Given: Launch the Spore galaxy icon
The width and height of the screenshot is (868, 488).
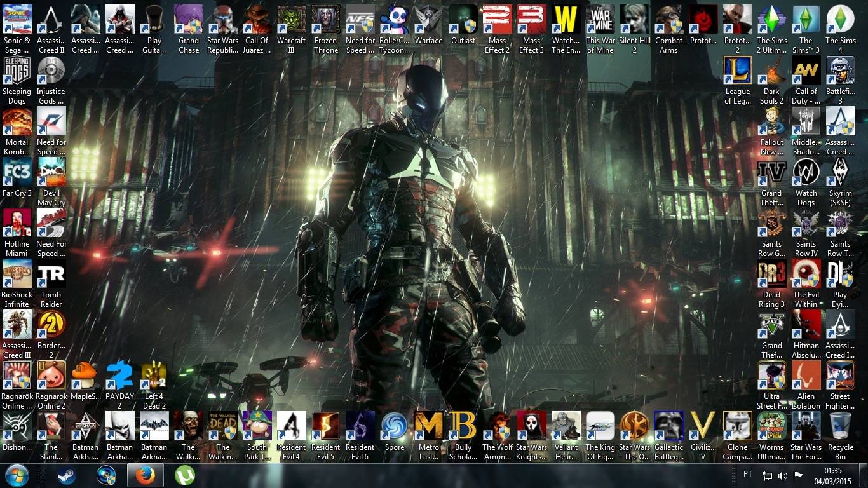Looking at the screenshot, I should (x=395, y=426).
